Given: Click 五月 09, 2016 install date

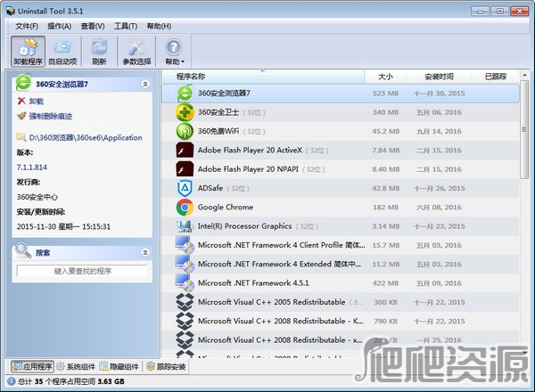Looking at the screenshot, I should pyautogui.click(x=439, y=283).
